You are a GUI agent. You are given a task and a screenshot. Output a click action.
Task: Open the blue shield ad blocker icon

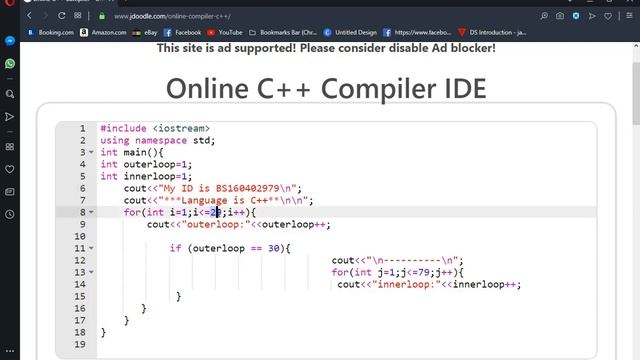pyautogui.click(x=576, y=16)
